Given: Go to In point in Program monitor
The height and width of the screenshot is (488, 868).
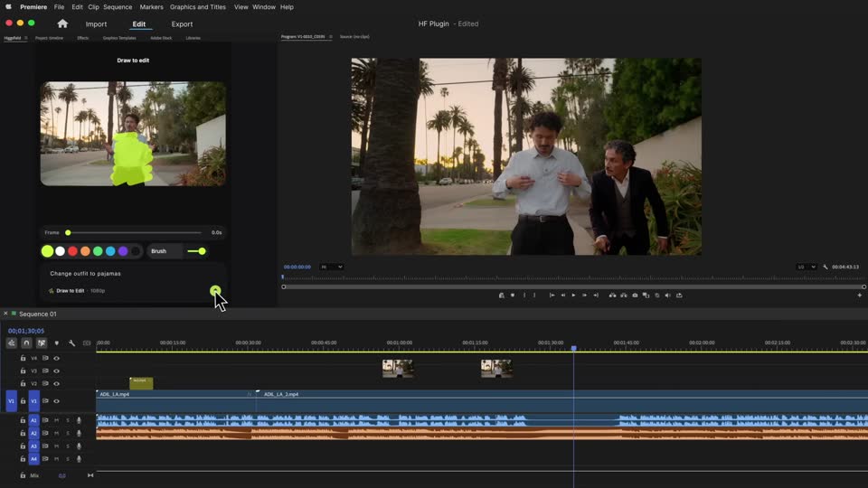Looking at the screenshot, I should click(552, 296).
